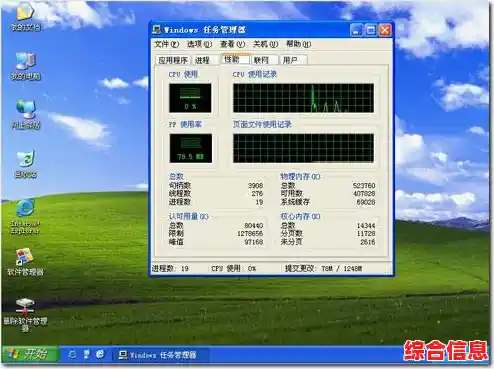
Task: Click the status bar CPU 使用: 0% entry
Action: (x=234, y=269)
